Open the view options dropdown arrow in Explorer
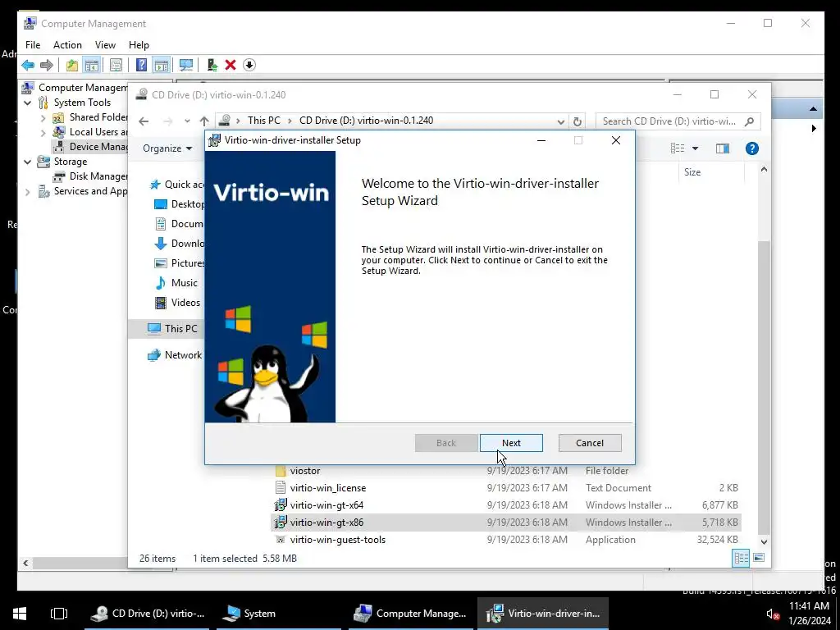This screenshot has height=630, width=840. [695, 148]
